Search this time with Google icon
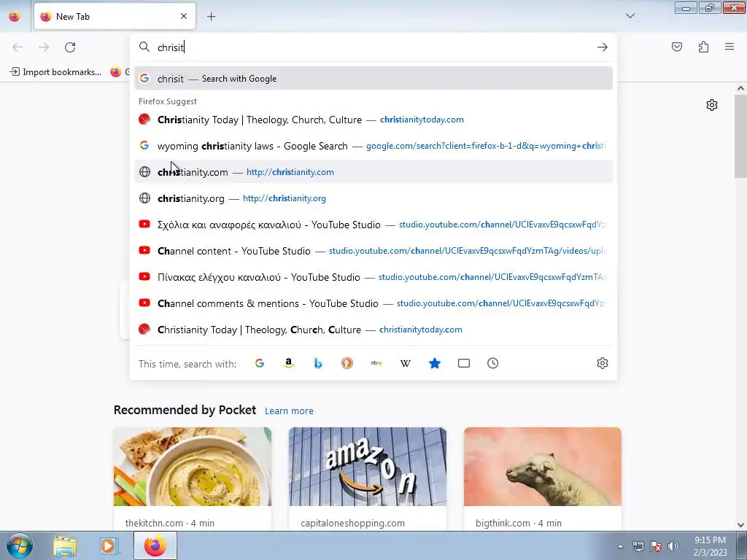 (x=260, y=363)
